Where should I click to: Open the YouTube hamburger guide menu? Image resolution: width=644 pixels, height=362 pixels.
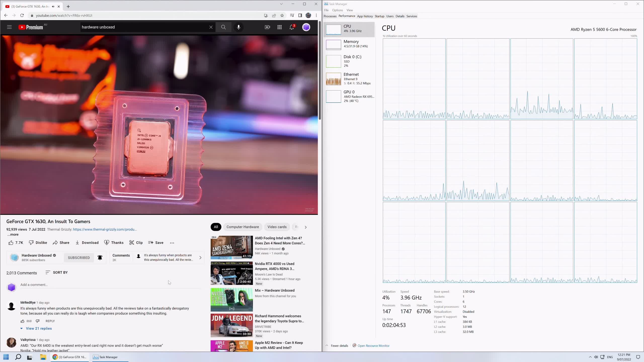(x=9, y=27)
